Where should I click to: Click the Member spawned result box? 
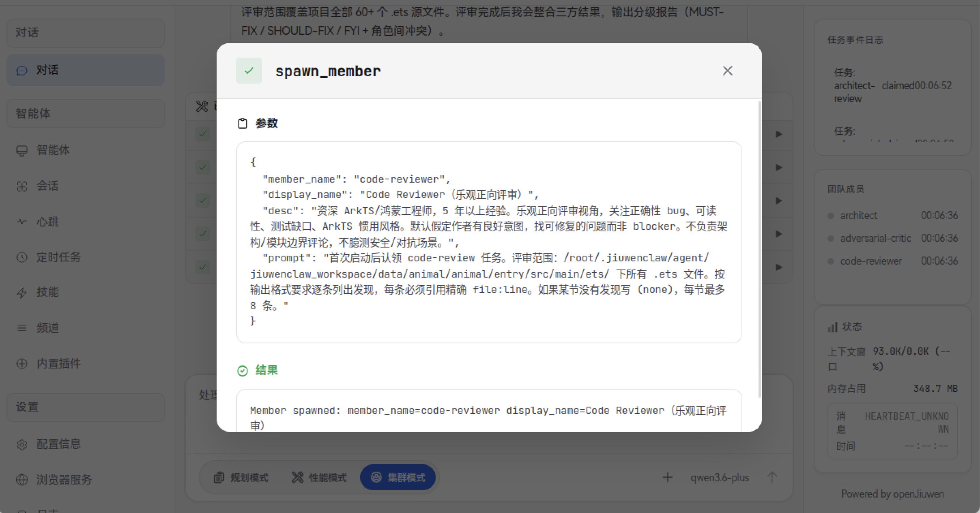tap(489, 410)
